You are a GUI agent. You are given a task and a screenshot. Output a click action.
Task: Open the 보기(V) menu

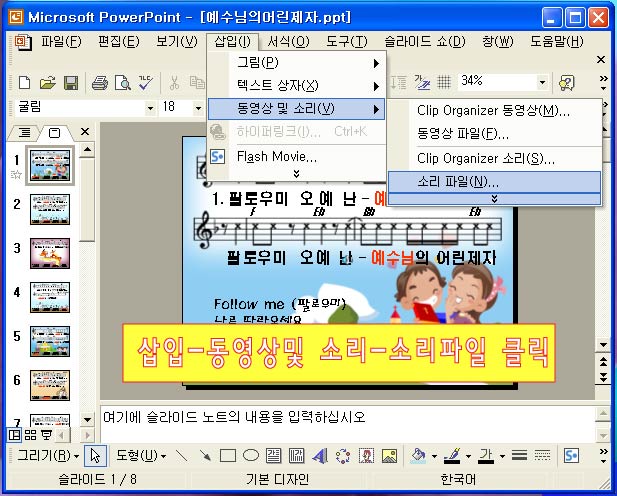(x=176, y=41)
